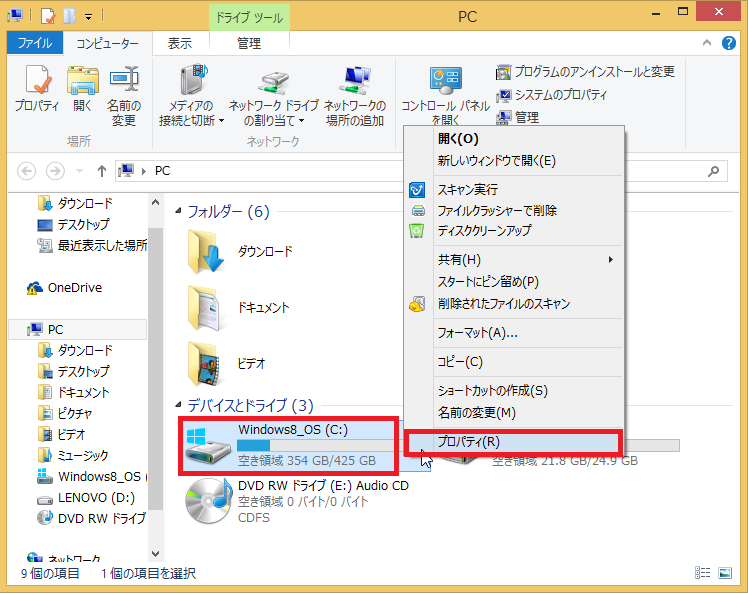Screen dimensions: 748x593
Task: Select DVD RW drive in navigation pane
Action: (92, 519)
